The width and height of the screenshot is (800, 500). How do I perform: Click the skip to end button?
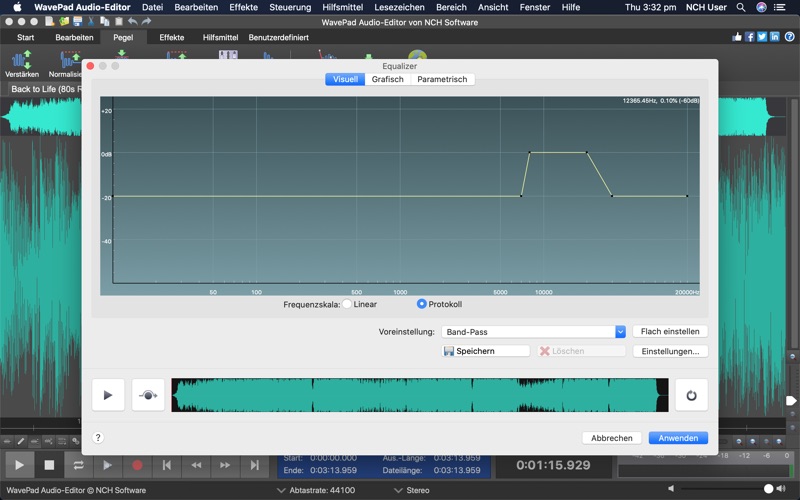click(x=255, y=465)
